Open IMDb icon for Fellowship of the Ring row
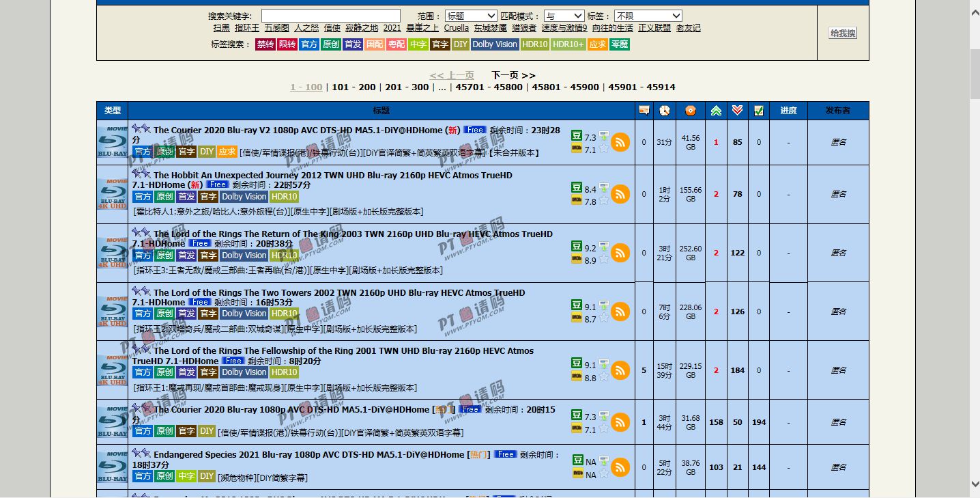The image size is (980, 498). [577, 377]
